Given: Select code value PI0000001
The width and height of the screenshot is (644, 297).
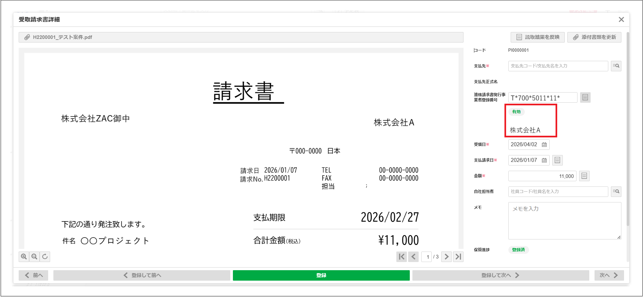Looking at the screenshot, I should point(519,50).
